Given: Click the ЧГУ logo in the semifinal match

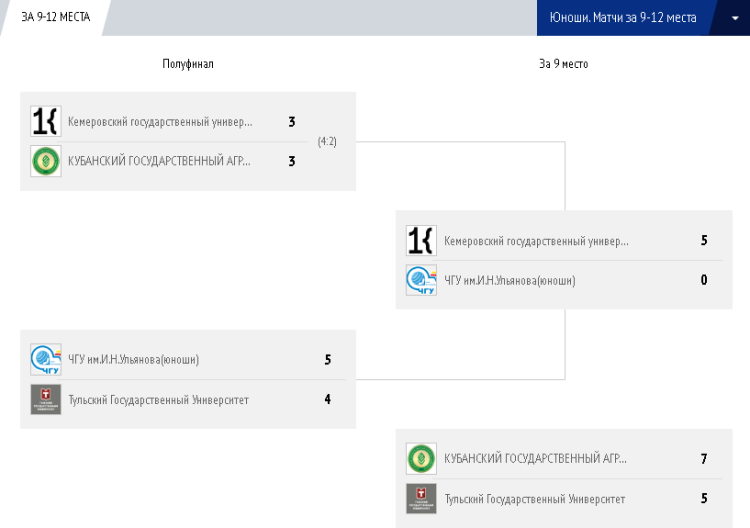Looking at the screenshot, I should point(46,360).
